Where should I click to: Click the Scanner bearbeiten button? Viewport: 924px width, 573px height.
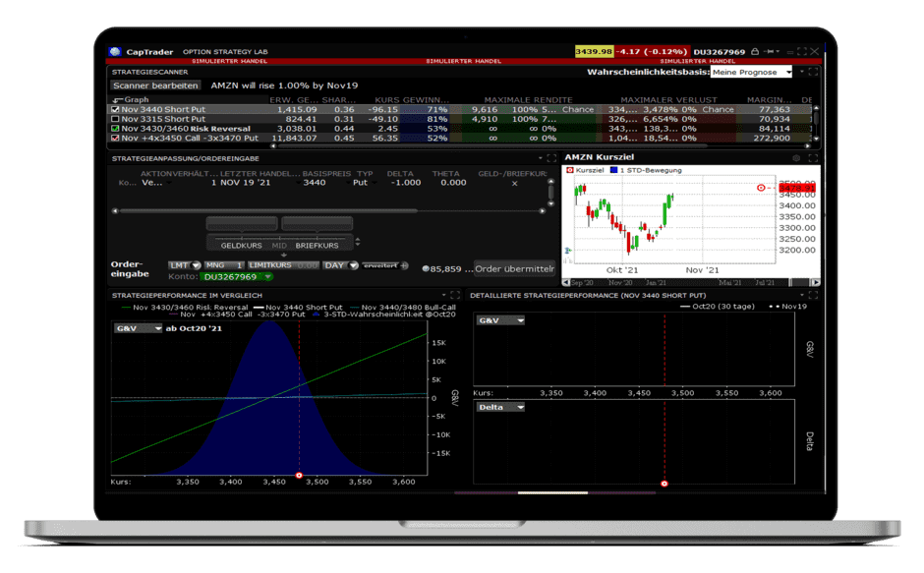155,86
